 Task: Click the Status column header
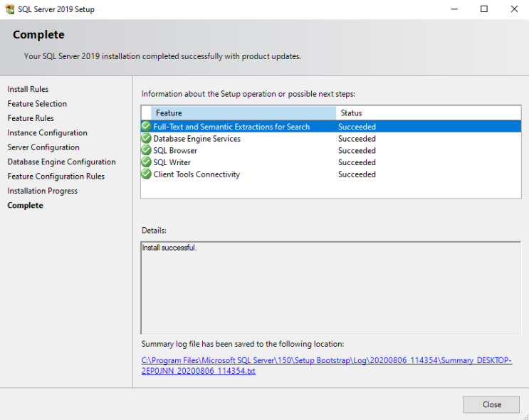point(428,113)
